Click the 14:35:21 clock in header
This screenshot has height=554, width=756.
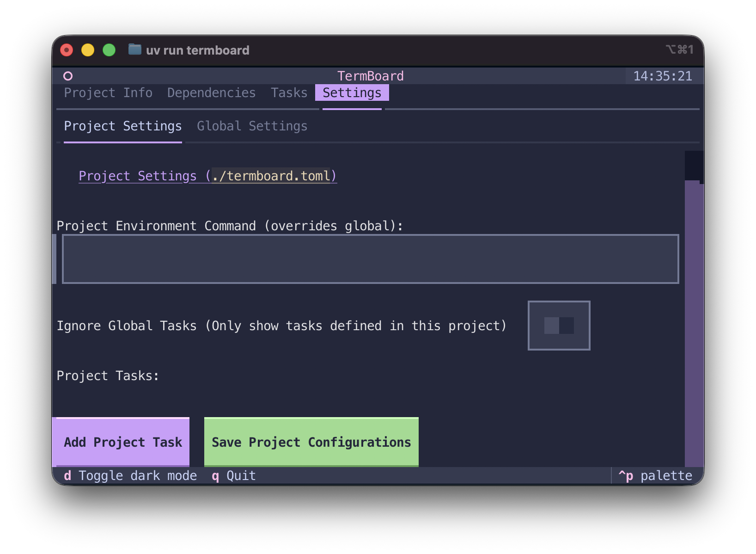[x=662, y=76]
